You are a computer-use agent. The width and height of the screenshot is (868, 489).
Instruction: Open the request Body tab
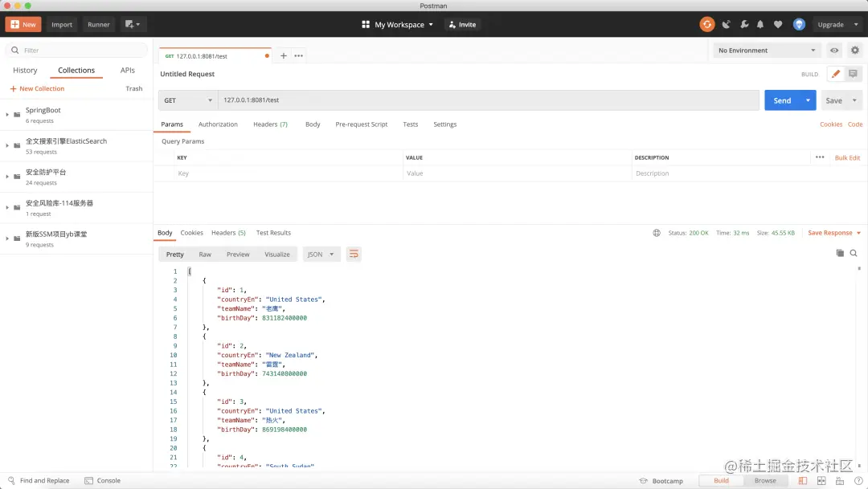coord(313,124)
